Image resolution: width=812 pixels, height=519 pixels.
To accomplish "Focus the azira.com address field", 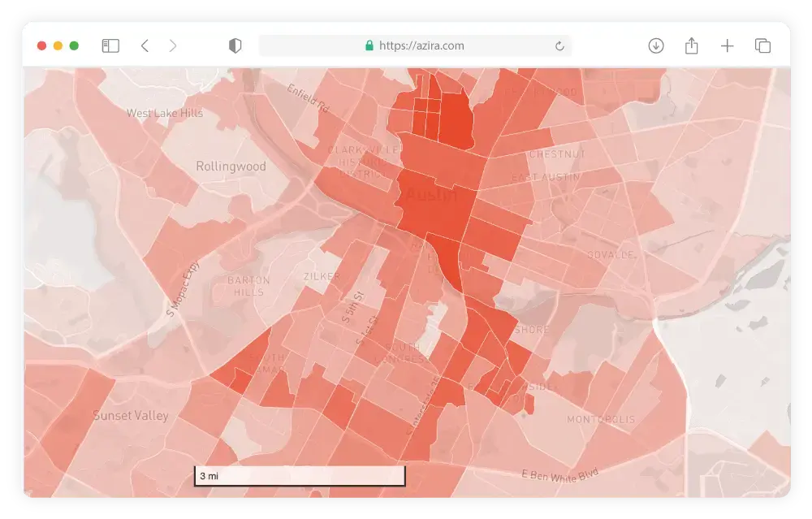I will point(421,46).
